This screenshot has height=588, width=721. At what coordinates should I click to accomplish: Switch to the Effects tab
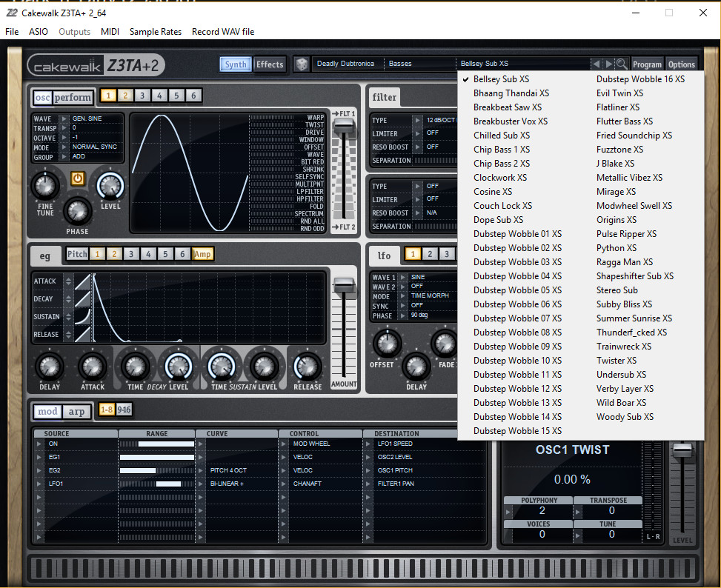point(270,64)
